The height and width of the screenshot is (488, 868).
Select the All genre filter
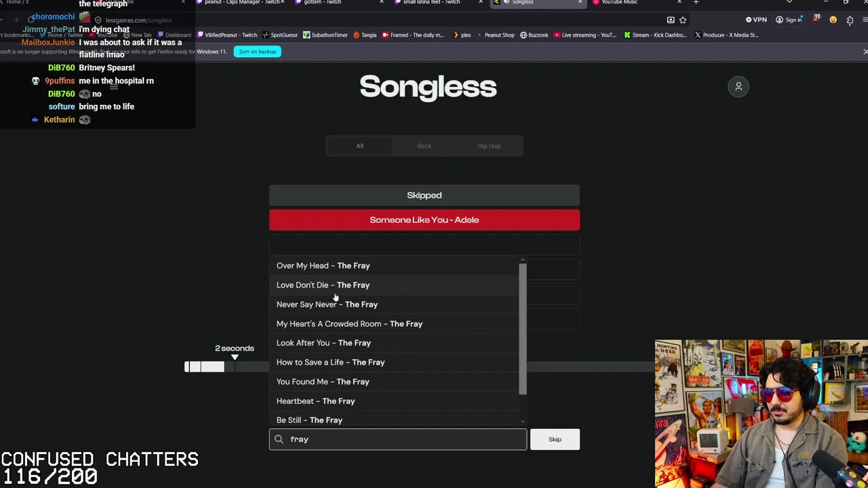click(360, 146)
